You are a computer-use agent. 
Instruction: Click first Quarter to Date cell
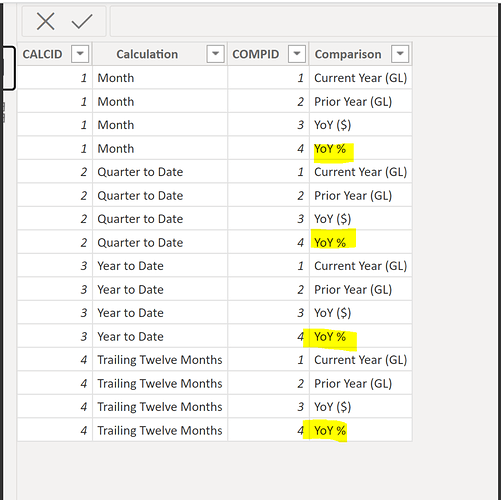160,172
